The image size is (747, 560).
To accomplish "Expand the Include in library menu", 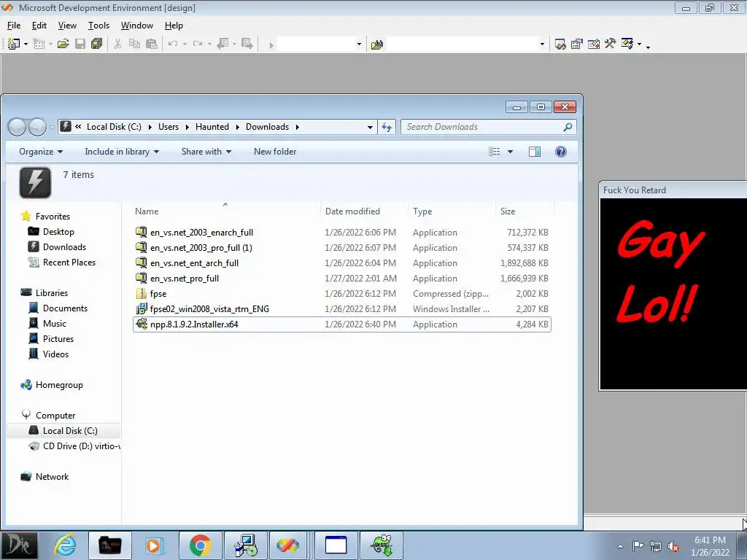I will [122, 152].
